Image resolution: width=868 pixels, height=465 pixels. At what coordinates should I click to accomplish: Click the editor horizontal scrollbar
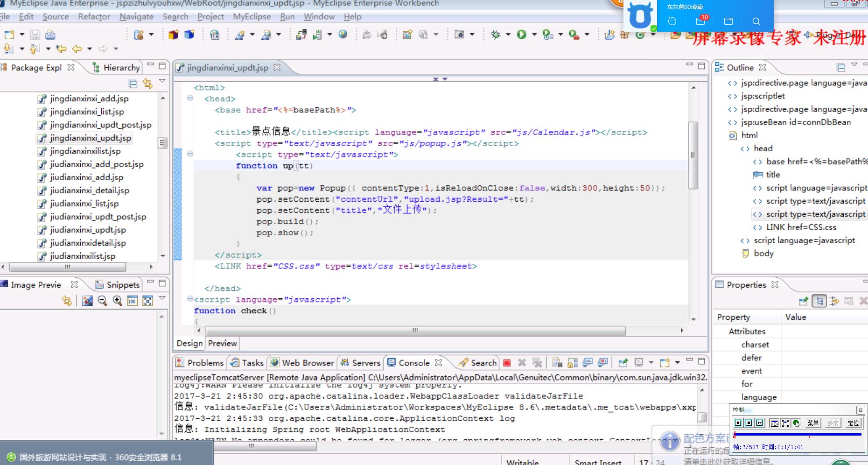(415, 331)
